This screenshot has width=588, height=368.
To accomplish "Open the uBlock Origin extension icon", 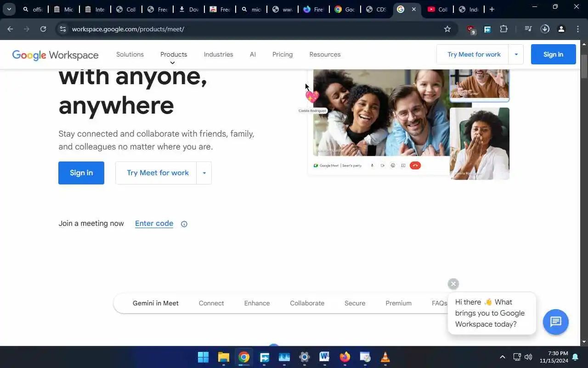I will [470, 29].
